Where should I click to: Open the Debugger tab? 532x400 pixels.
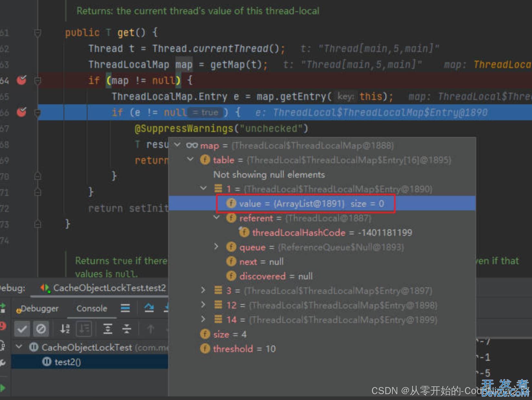tap(37, 309)
